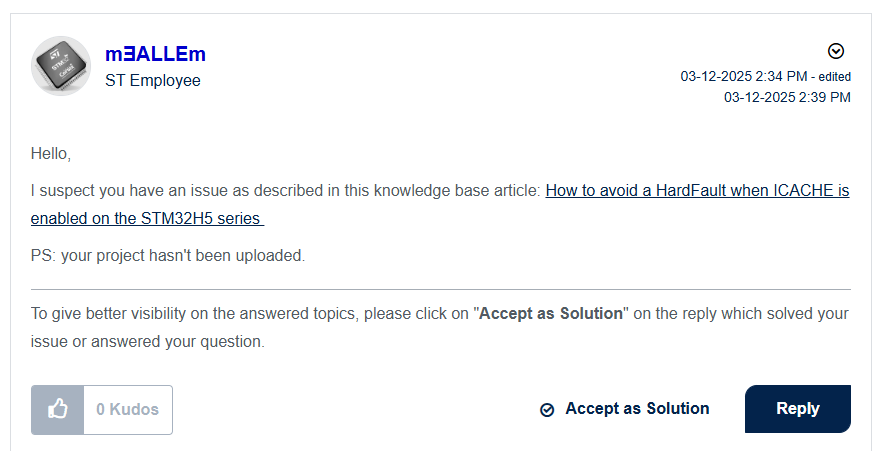Image resolution: width=875 pixels, height=451 pixels.
Task: Click mƎALLEm's STM32 chip avatar
Action: [61, 66]
